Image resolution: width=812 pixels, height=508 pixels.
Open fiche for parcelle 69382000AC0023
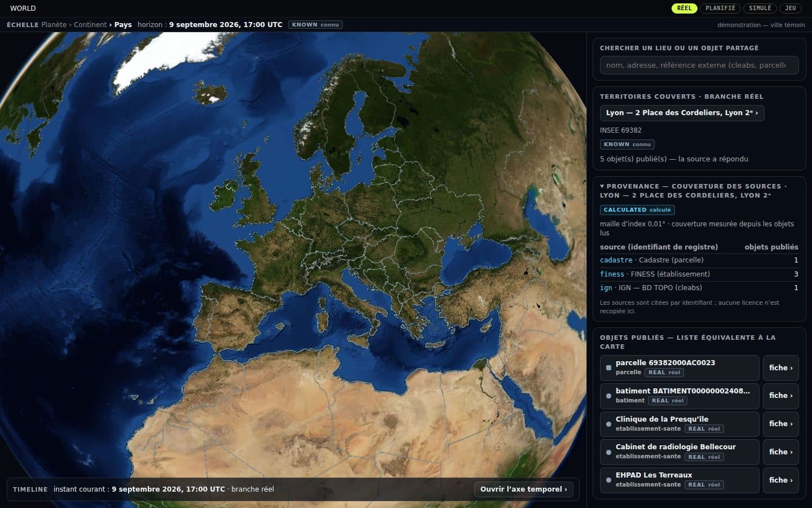pos(780,367)
